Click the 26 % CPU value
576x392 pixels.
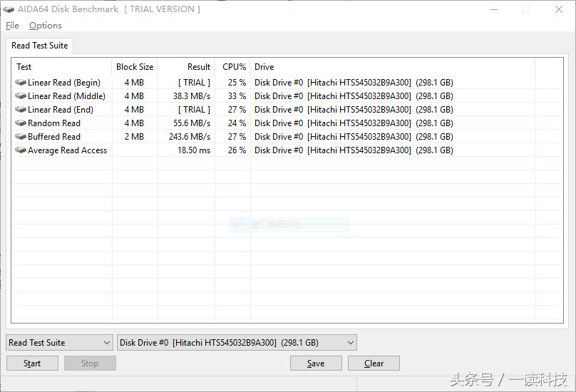(237, 150)
